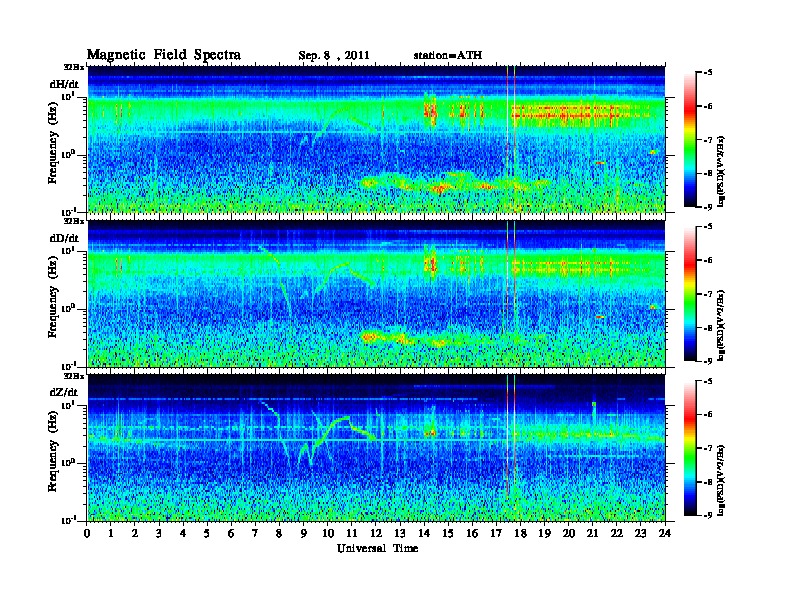Click the "dZ/dt" panel label
Screen dimensions: 792x612
tap(64, 392)
